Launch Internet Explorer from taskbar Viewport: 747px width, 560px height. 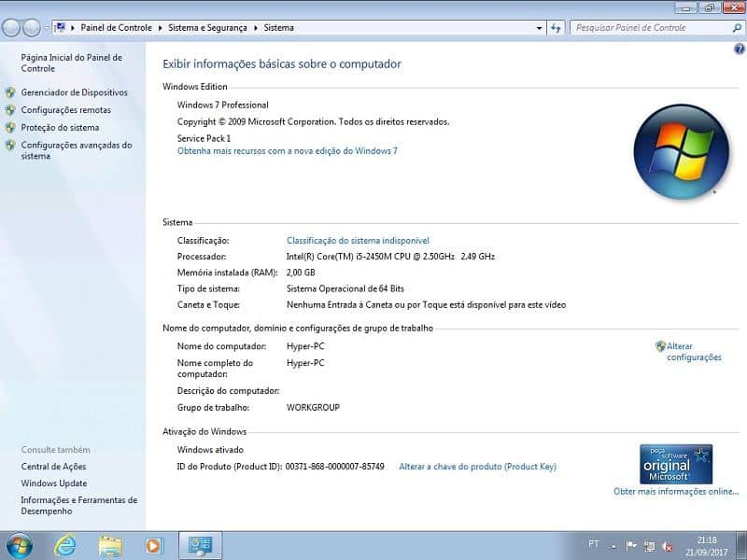click(x=65, y=546)
